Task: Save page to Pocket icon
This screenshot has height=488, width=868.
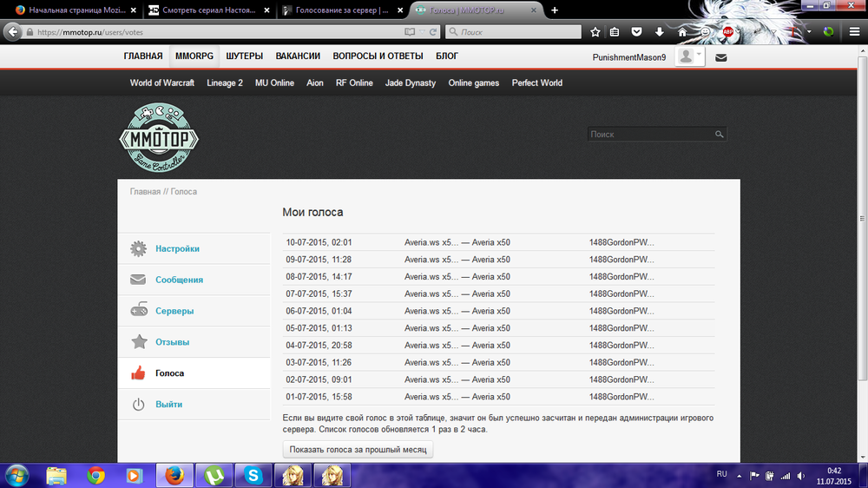Action: pyautogui.click(x=637, y=32)
